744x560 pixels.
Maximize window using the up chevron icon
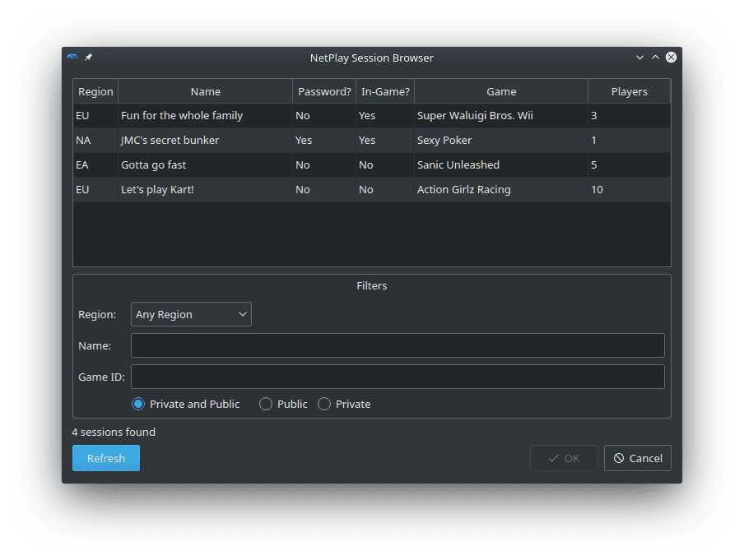coord(655,58)
